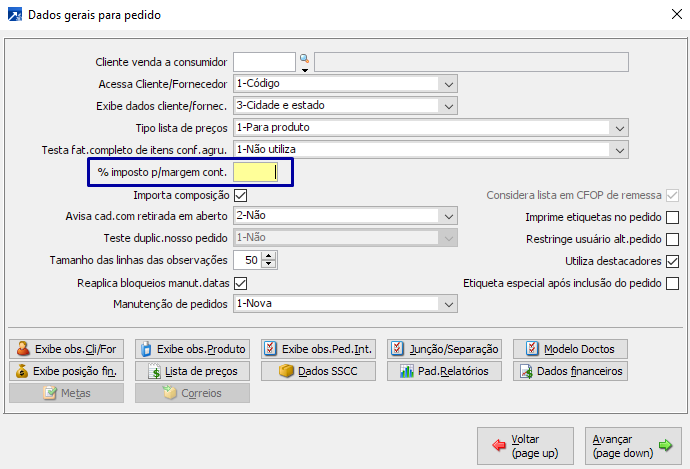690x469 pixels.
Task: Click money bag icon on Exibe posição fin.
Action: coord(22,371)
